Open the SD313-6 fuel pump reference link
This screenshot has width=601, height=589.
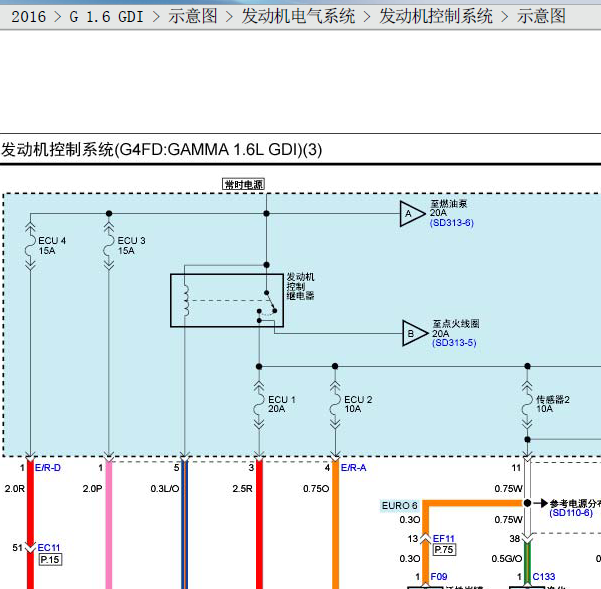click(452, 223)
